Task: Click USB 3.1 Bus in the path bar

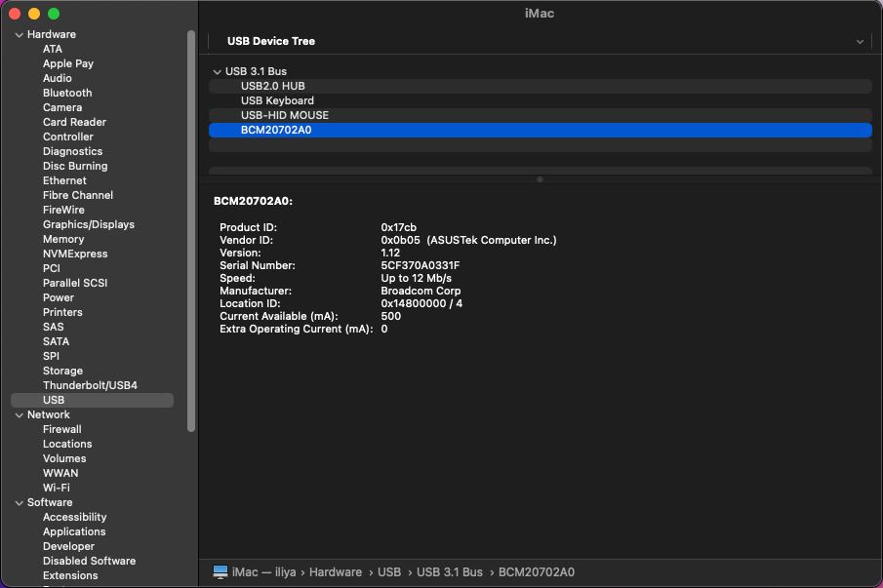Action: coord(450,572)
